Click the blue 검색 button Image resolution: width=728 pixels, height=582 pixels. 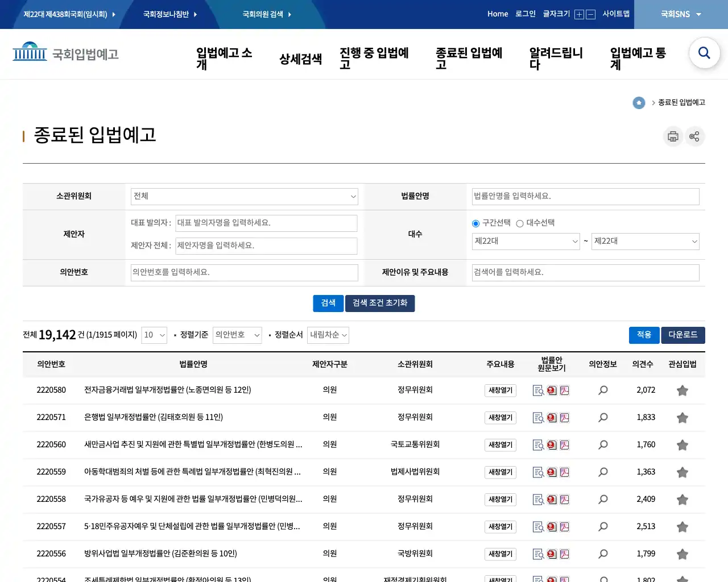[328, 303]
